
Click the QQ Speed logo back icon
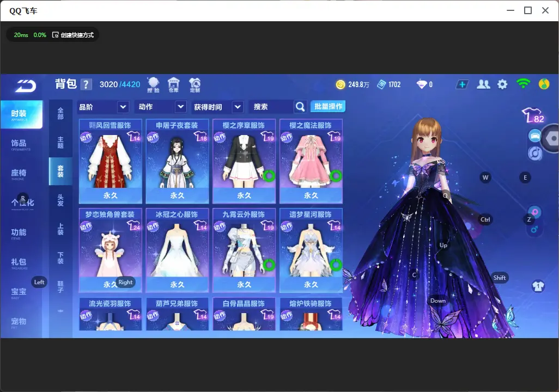[x=25, y=86]
